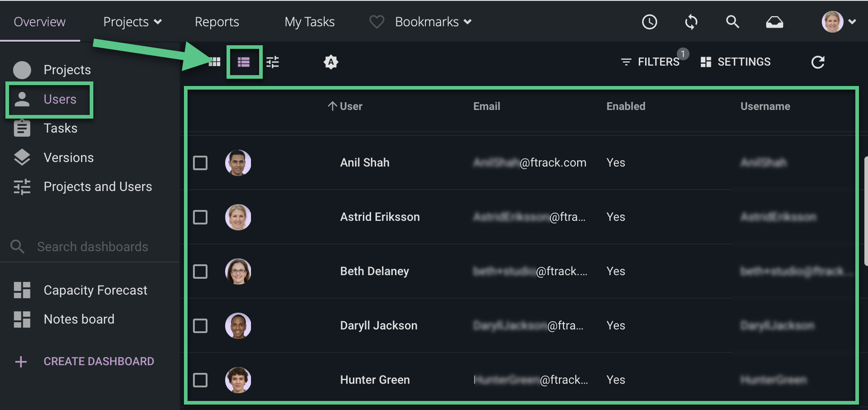
Task: Expand the Projects dropdown menu
Action: point(132,22)
